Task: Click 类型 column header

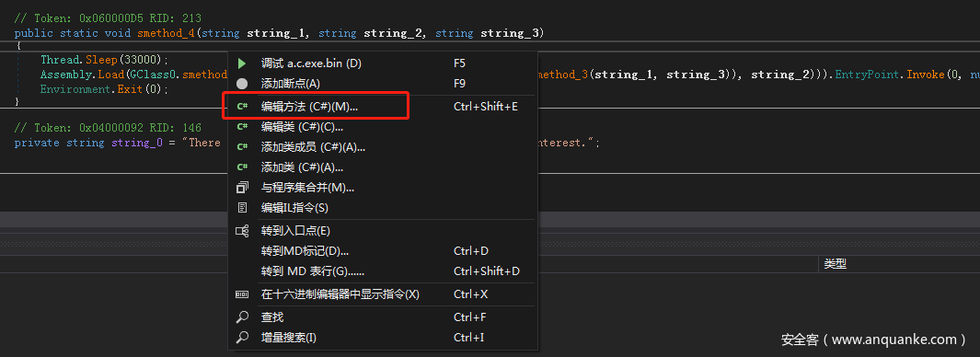Action: [835, 264]
